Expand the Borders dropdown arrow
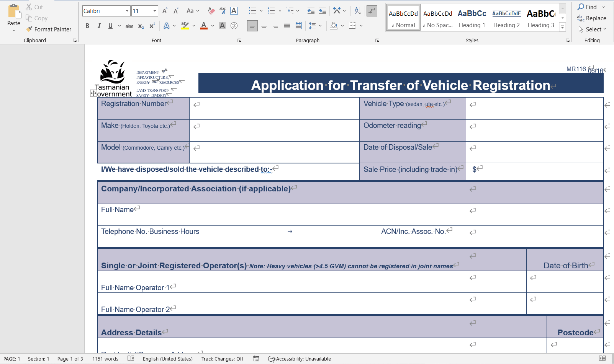The image size is (614, 364). pyautogui.click(x=361, y=26)
